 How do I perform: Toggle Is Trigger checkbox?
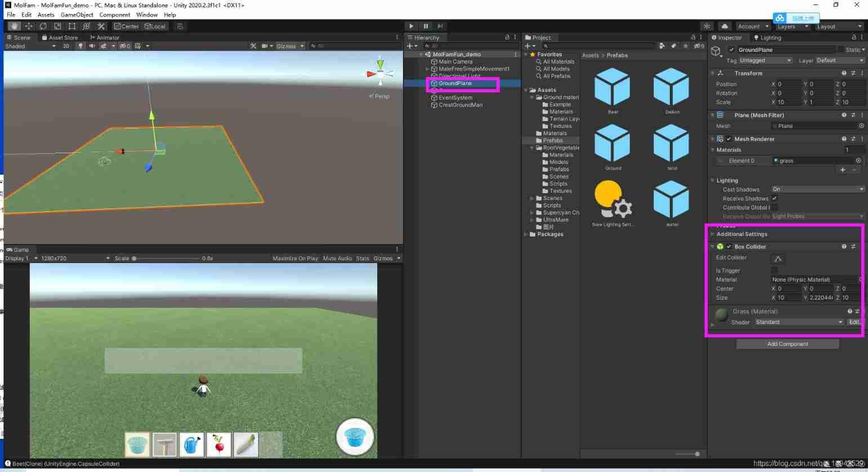(x=775, y=270)
